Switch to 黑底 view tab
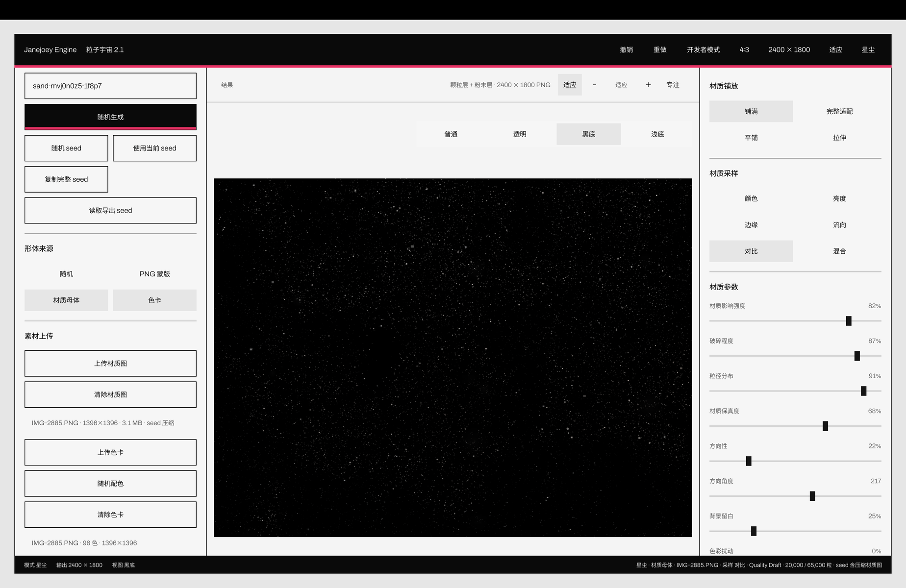The image size is (906, 588). pos(588,134)
